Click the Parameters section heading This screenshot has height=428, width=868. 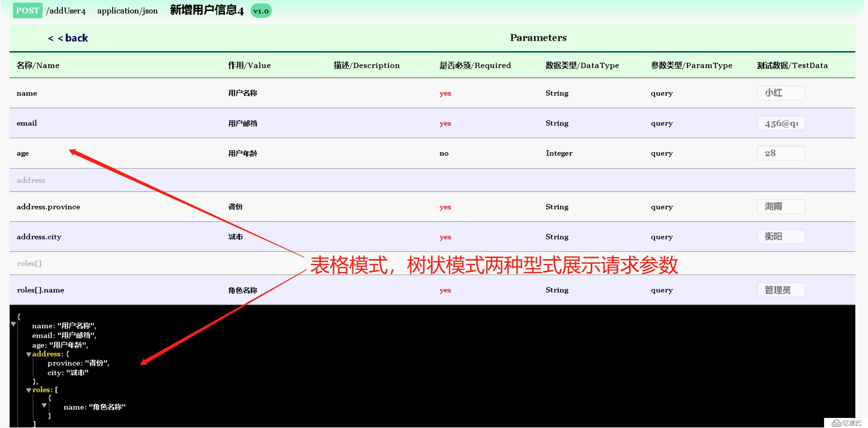click(538, 38)
